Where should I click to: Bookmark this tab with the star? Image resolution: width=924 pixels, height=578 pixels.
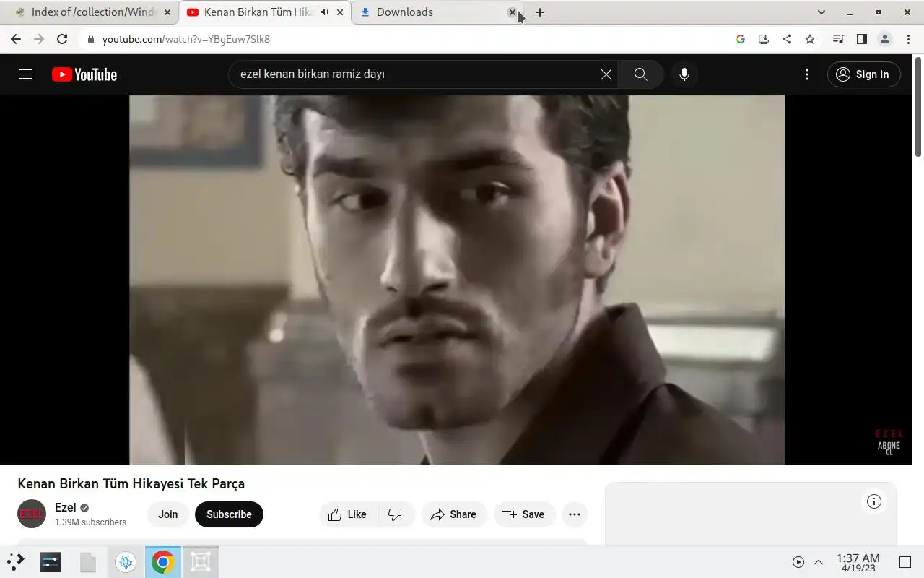coord(810,39)
